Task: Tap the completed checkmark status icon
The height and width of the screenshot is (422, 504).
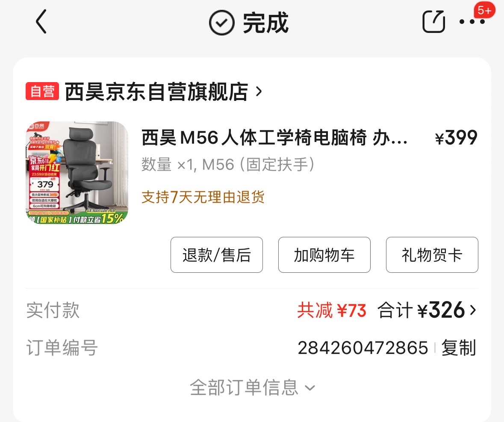Action: [x=221, y=23]
